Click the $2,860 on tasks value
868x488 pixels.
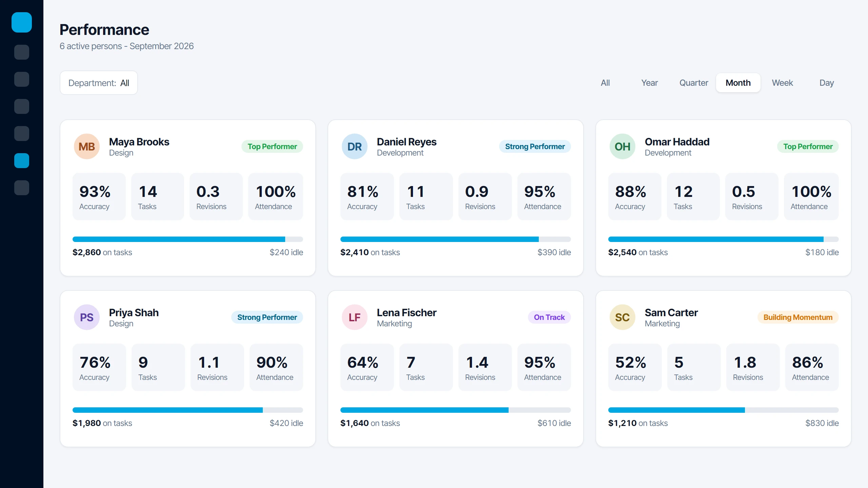click(102, 252)
